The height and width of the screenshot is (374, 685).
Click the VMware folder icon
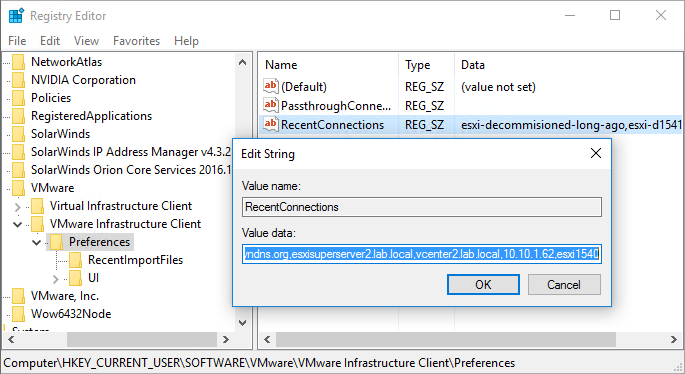[x=19, y=188]
